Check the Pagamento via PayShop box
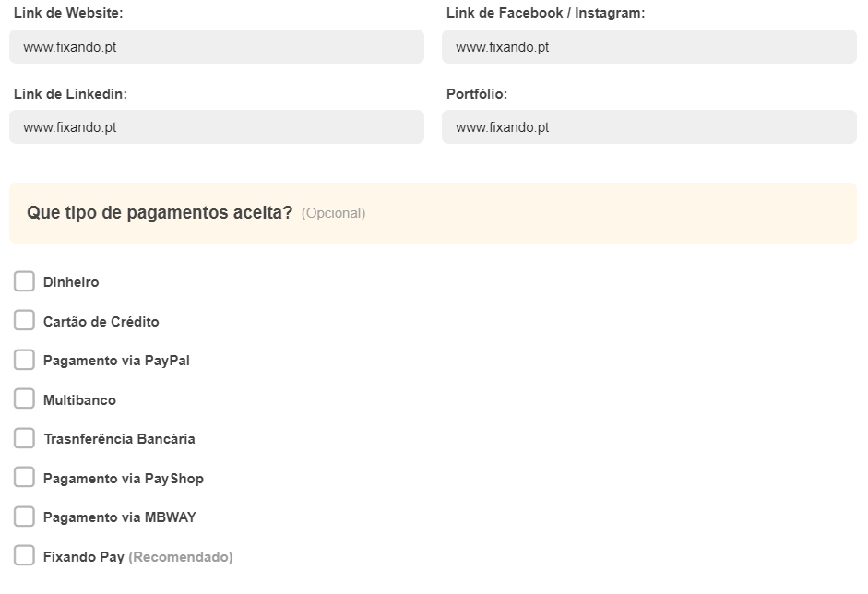Screen dimensions: 868x594 coord(24,477)
